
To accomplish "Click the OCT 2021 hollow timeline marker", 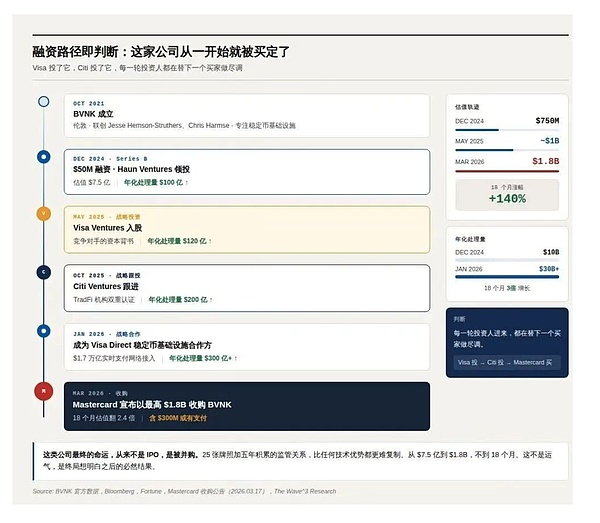I will click(43, 101).
